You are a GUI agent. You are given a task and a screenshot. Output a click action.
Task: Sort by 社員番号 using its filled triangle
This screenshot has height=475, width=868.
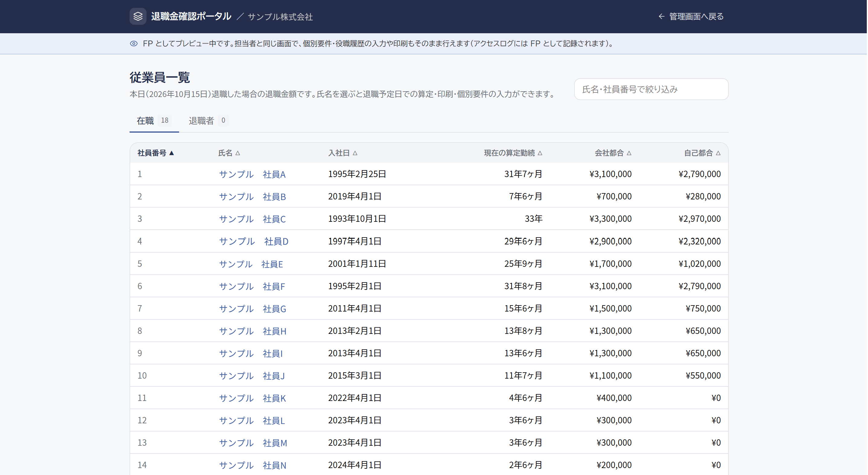click(x=172, y=153)
